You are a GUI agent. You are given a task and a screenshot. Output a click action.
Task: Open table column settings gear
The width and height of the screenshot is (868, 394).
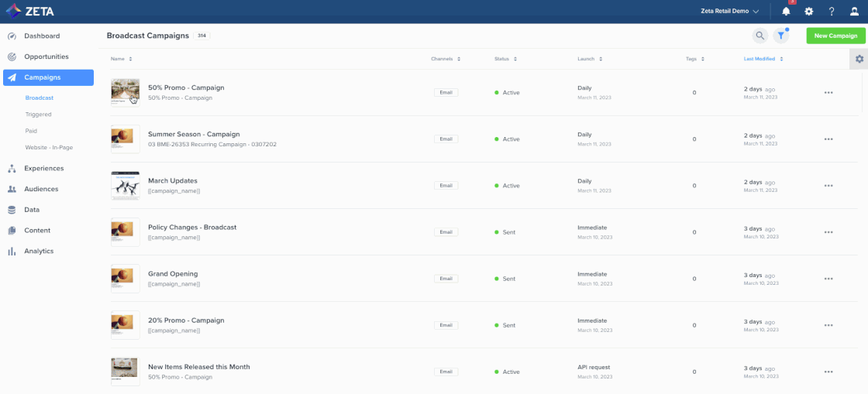tap(859, 59)
